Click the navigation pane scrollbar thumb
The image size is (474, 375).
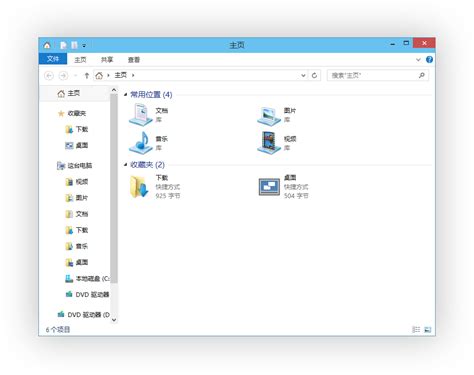114,189
